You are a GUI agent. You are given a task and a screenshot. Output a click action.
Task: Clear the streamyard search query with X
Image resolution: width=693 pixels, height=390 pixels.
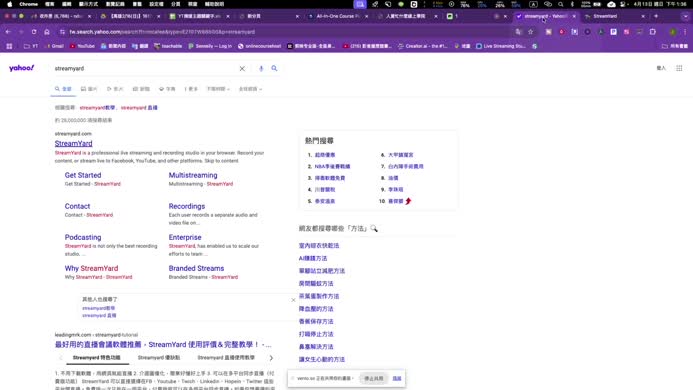[x=242, y=69]
